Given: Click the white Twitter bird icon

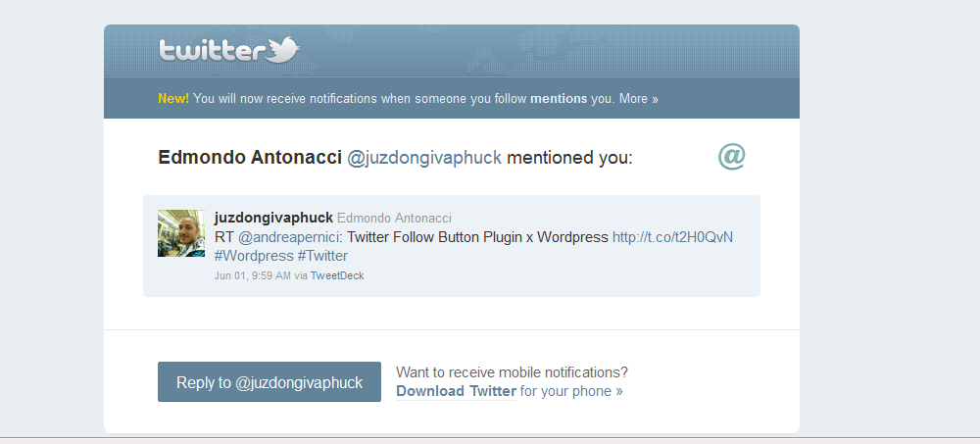Looking at the screenshot, I should click(x=283, y=49).
